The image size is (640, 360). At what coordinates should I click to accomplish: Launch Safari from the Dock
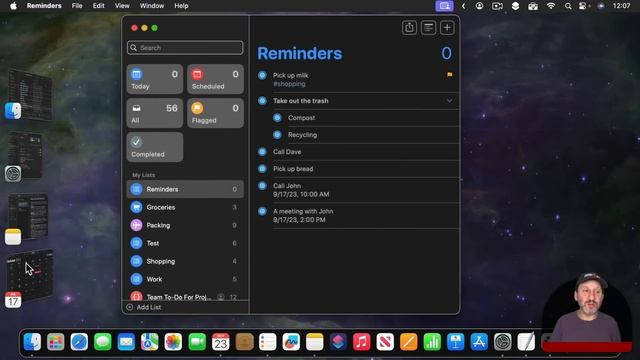tap(79, 342)
